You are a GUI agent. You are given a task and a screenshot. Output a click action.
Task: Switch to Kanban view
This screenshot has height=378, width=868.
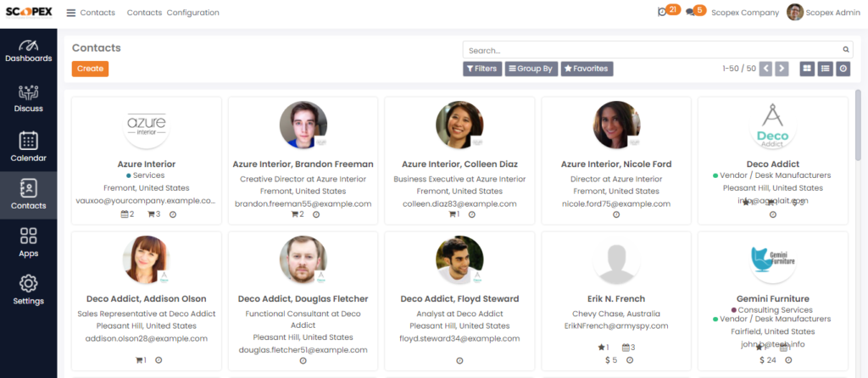(807, 69)
